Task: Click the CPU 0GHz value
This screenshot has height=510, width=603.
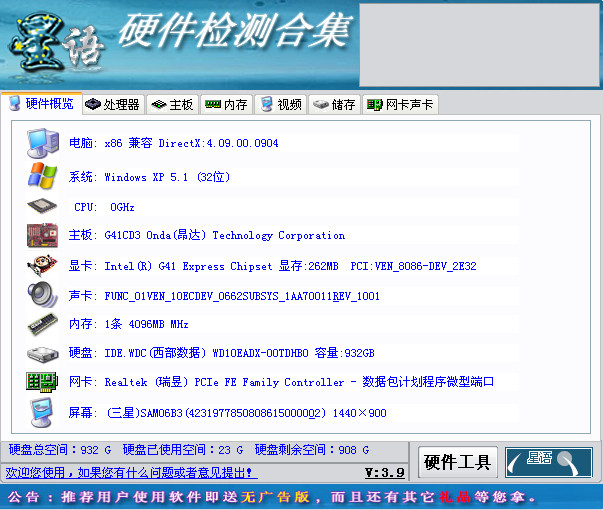Action: point(122,207)
